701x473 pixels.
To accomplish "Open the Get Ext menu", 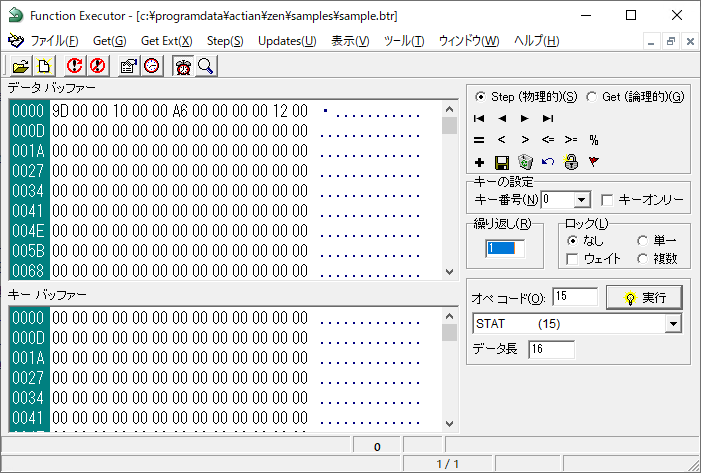I will (166, 41).
